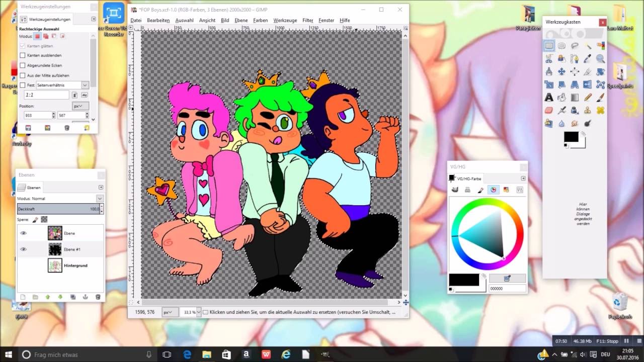Select the Free Select lasso tool
Screen dimensions: 644x362
point(575,46)
